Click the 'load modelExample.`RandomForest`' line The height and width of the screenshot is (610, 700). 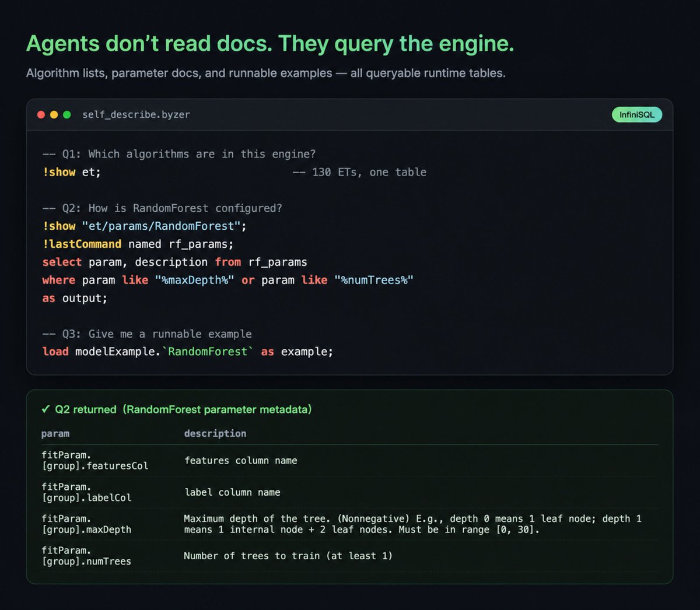coord(188,352)
